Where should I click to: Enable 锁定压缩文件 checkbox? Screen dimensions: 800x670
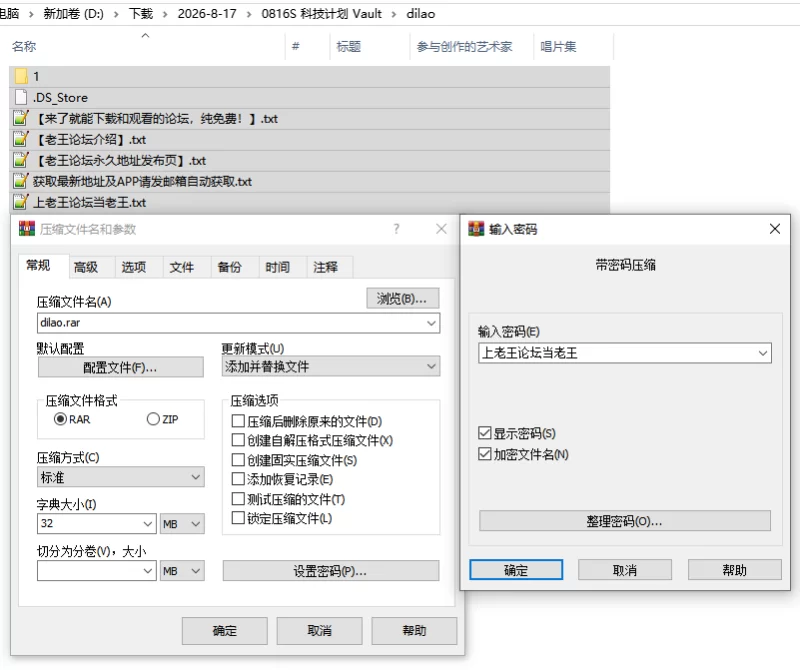click(238, 518)
